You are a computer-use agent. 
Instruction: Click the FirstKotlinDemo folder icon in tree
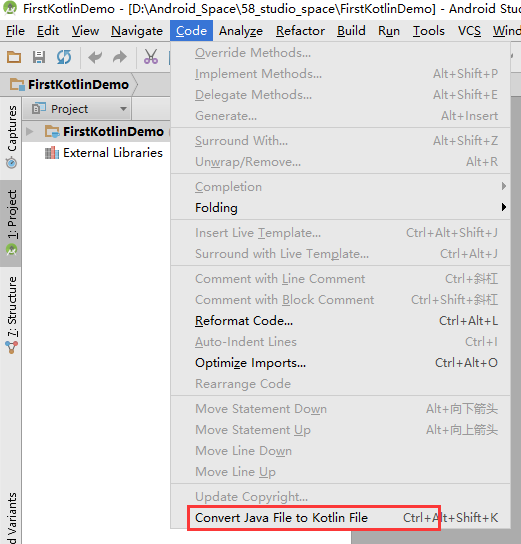tap(52, 131)
